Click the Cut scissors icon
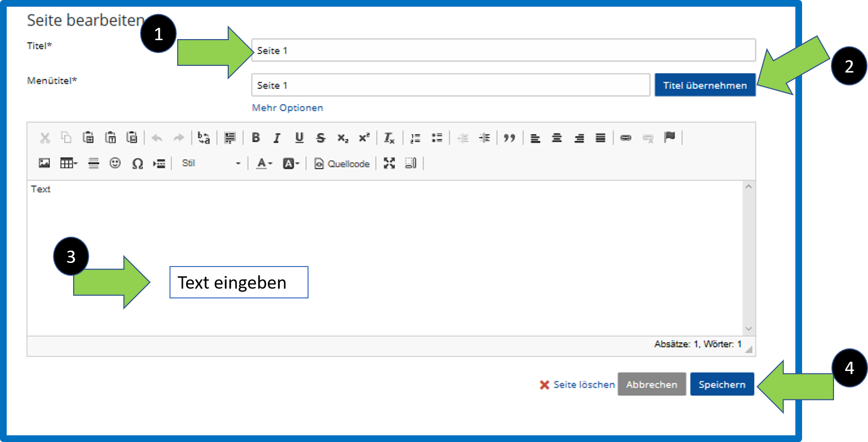The image size is (868, 442). point(45,138)
